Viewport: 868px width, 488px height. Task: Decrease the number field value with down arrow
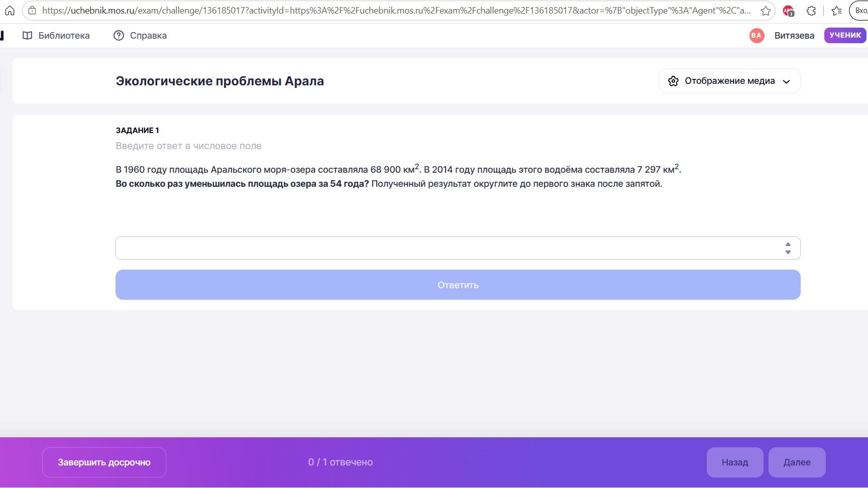click(x=788, y=252)
